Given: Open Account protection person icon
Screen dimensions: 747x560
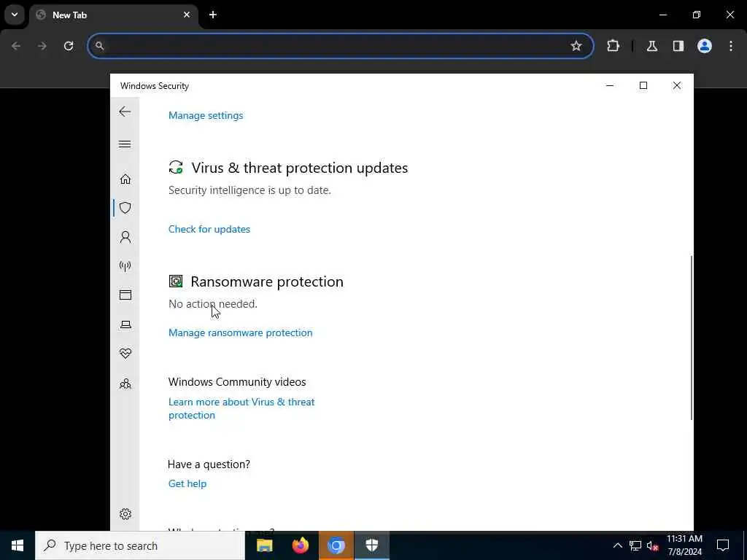Looking at the screenshot, I should click(x=125, y=237).
